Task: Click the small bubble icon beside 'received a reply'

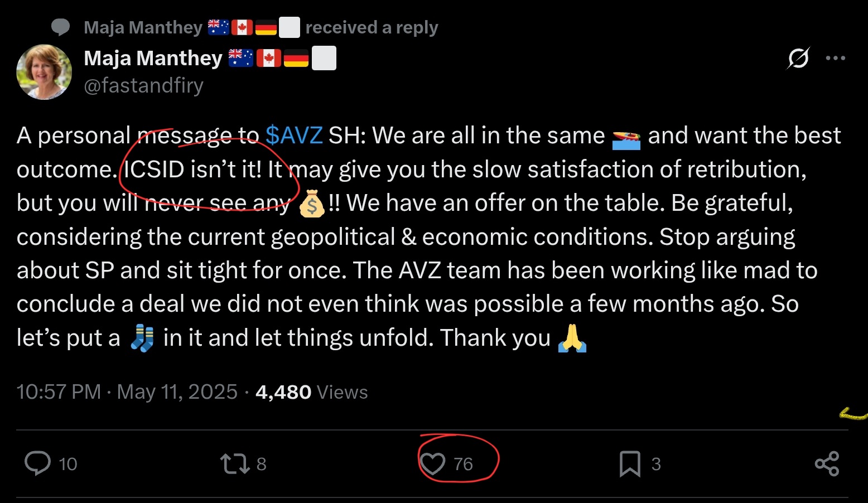Action: (x=60, y=27)
